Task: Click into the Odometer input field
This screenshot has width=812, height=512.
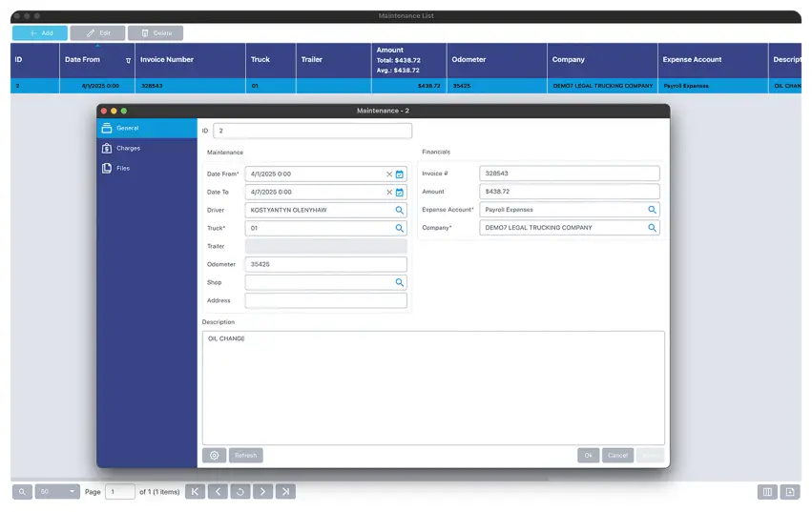Action: pos(325,264)
